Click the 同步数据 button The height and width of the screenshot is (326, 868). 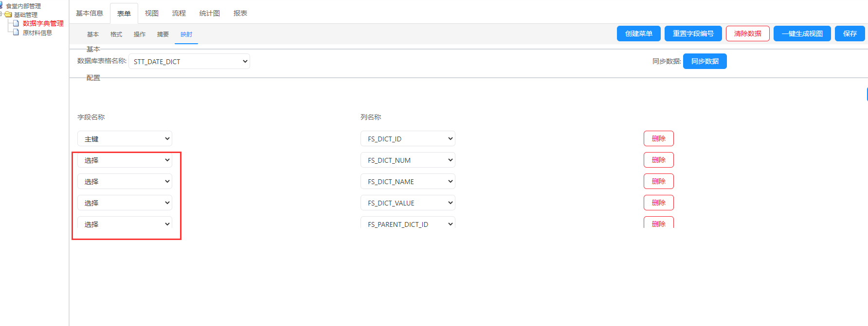[705, 61]
